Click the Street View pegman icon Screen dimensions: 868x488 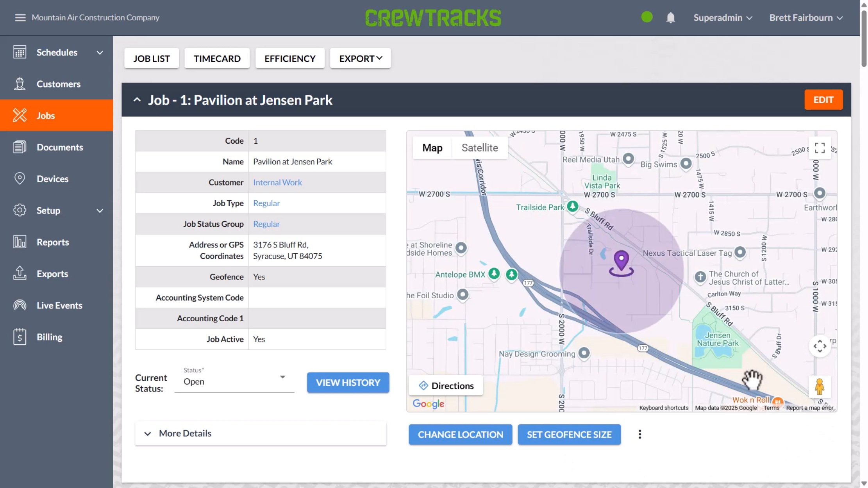tap(820, 386)
